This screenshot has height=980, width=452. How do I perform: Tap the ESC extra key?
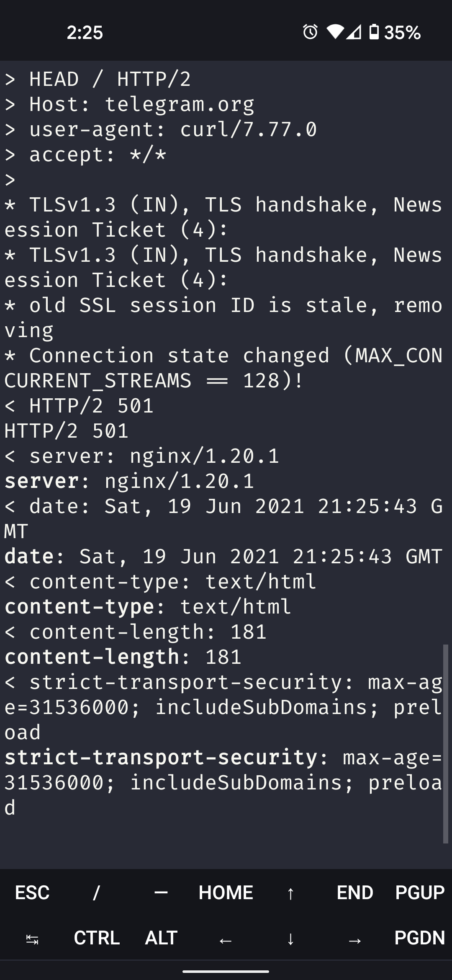[x=32, y=892]
